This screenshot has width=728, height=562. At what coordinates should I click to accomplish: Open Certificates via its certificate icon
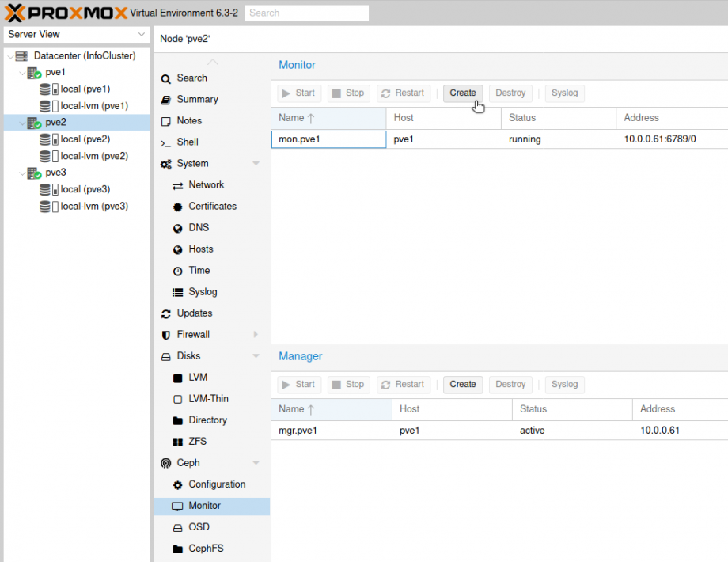pos(177,206)
